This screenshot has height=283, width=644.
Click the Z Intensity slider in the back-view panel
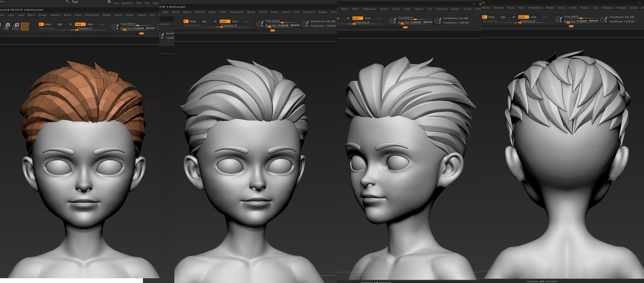[536, 21]
